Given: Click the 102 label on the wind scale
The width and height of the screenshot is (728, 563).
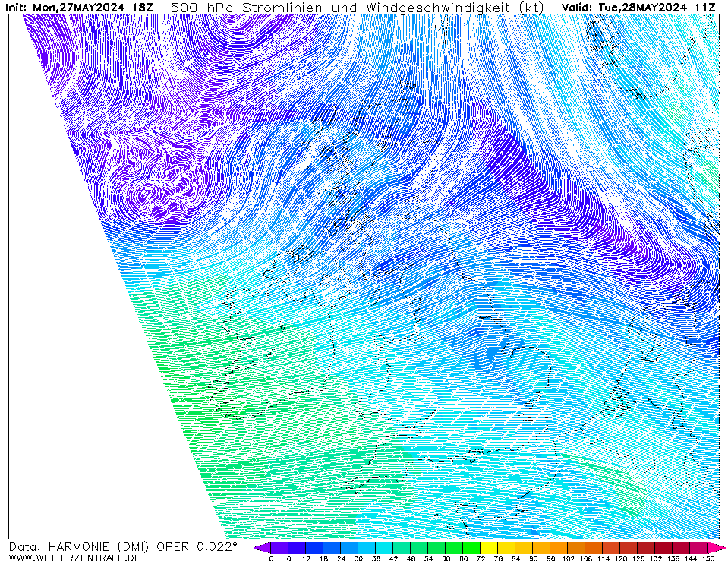Looking at the screenshot, I should click(568, 558).
